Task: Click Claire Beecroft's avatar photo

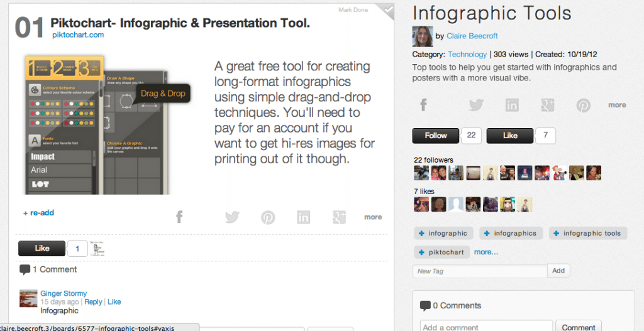Action: [x=423, y=36]
